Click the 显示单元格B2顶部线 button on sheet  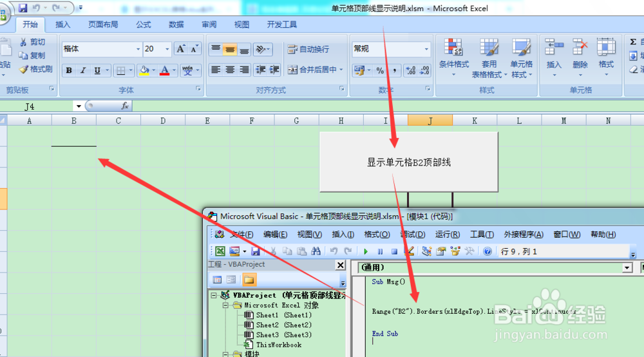409,162
